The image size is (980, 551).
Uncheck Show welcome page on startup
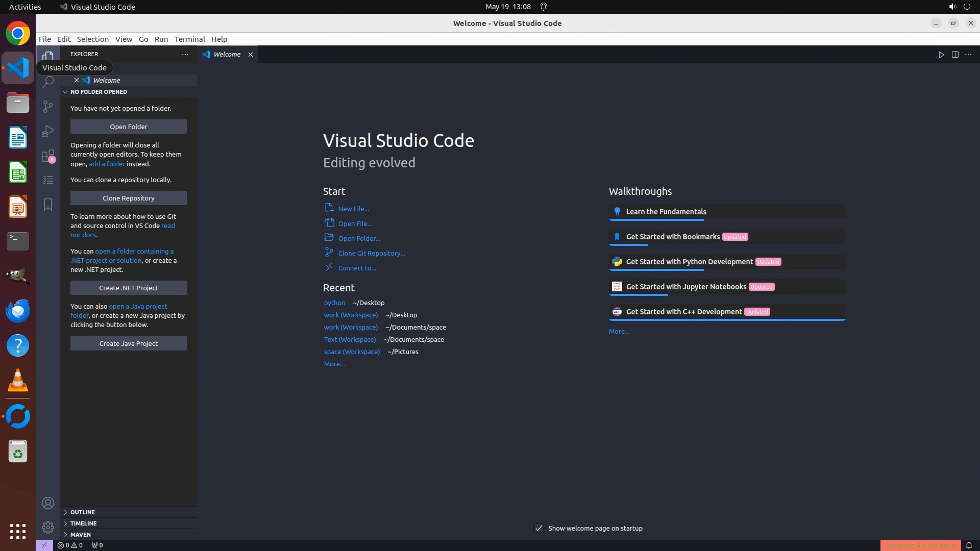coord(539,528)
